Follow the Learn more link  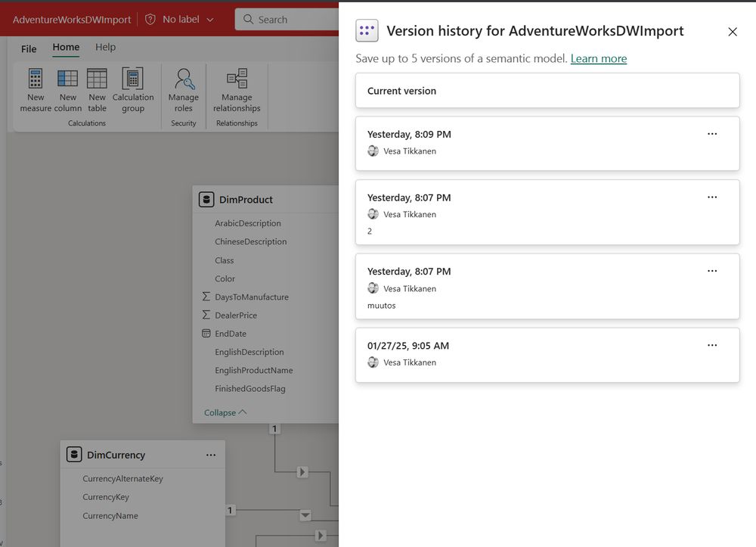598,58
